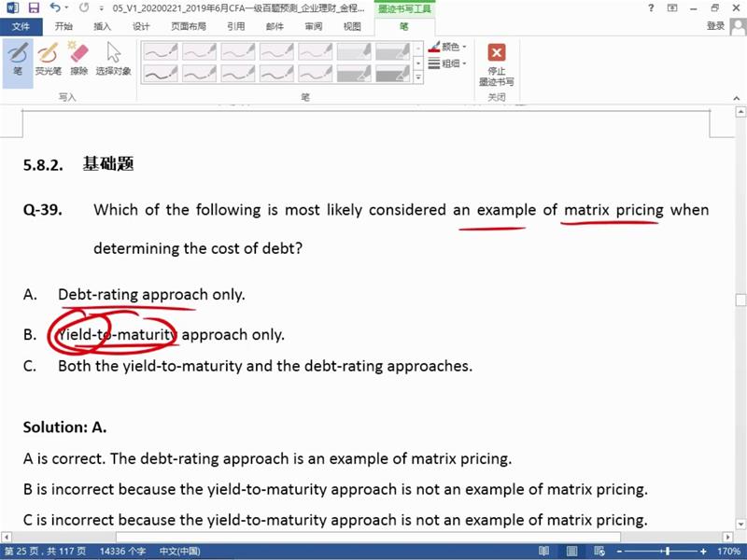Screen dimensions: 747x560
Task: Collapse the ribbon with the chevron
Action: (x=737, y=98)
